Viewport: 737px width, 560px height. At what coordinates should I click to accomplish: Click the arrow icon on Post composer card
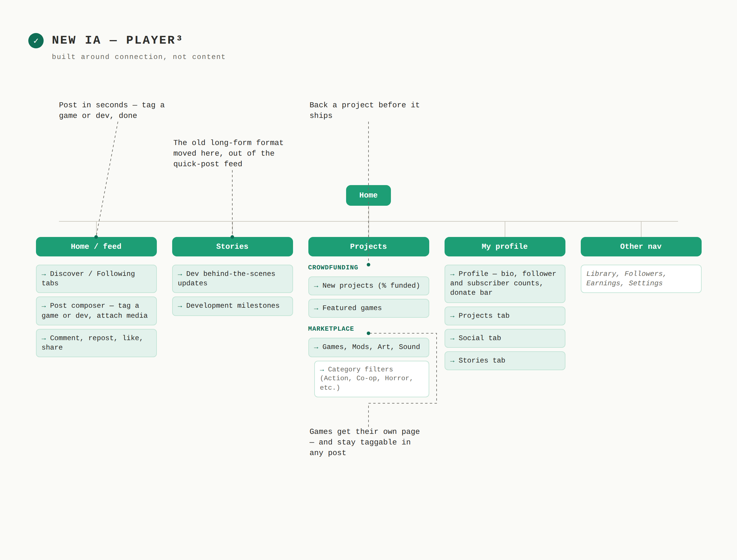pos(44,306)
